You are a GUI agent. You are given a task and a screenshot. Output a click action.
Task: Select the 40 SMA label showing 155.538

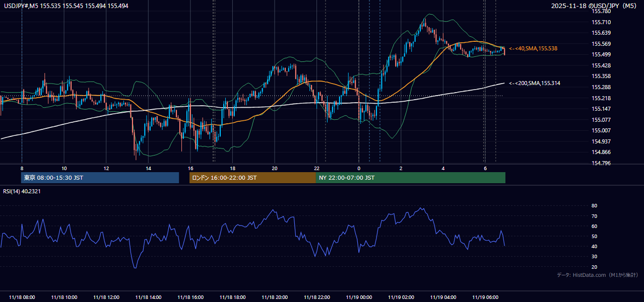click(533, 48)
